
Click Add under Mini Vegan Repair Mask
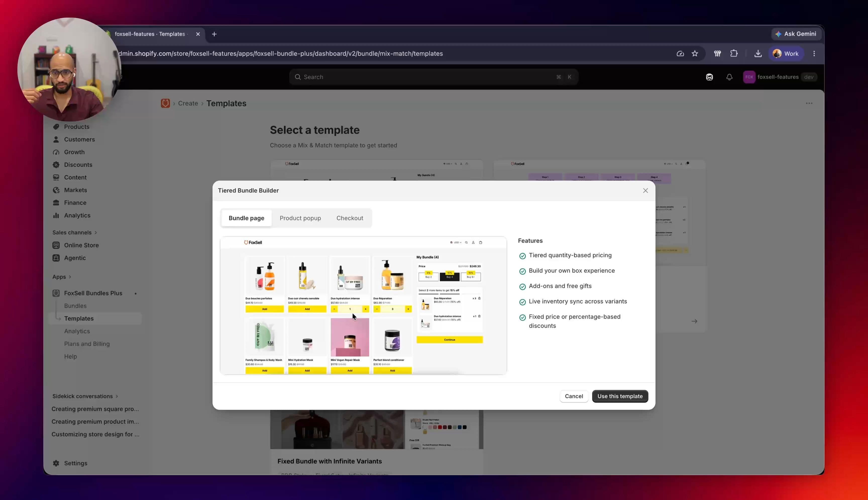click(x=350, y=371)
